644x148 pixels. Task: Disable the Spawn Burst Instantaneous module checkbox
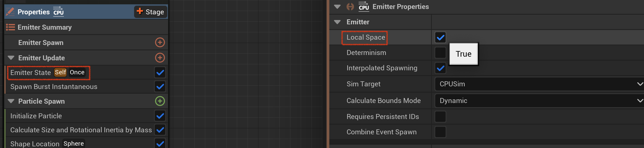tap(160, 87)
